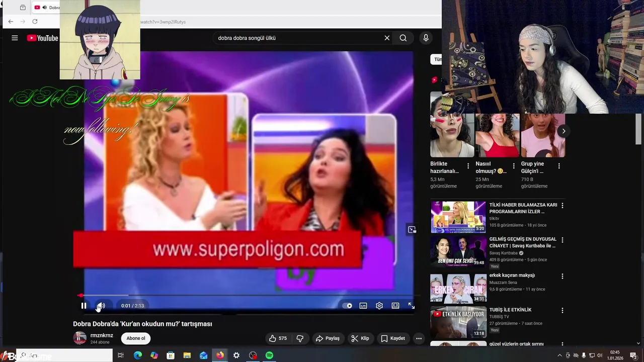Image resolution: width=644 pixels, height=362 pixels.
Task: Open Task View in the taskbar
Action: (121, 355)
